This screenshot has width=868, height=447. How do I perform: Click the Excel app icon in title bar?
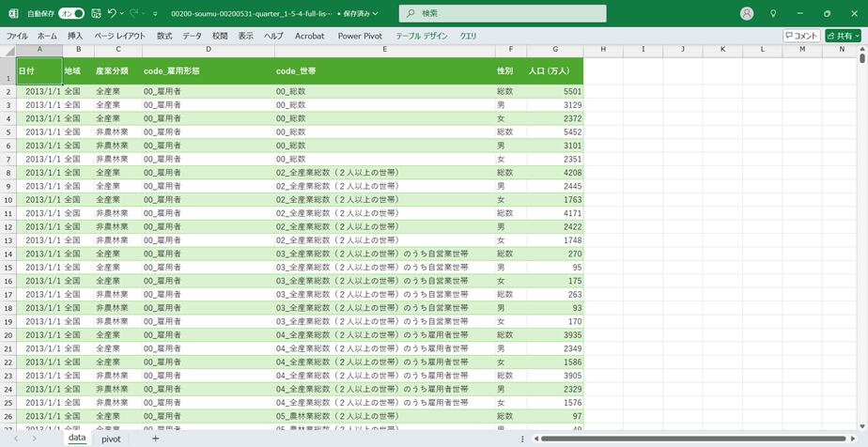point(13,14)
